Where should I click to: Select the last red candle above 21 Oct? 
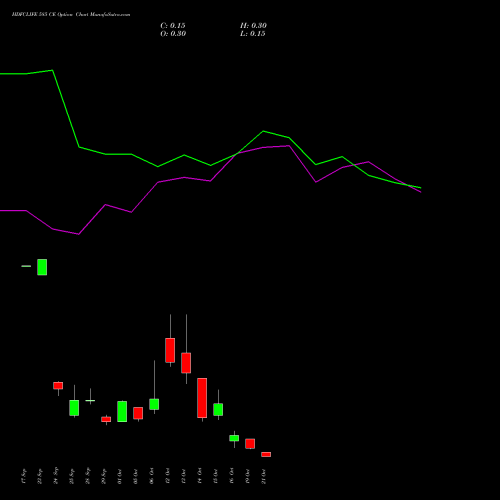(266, 454)
